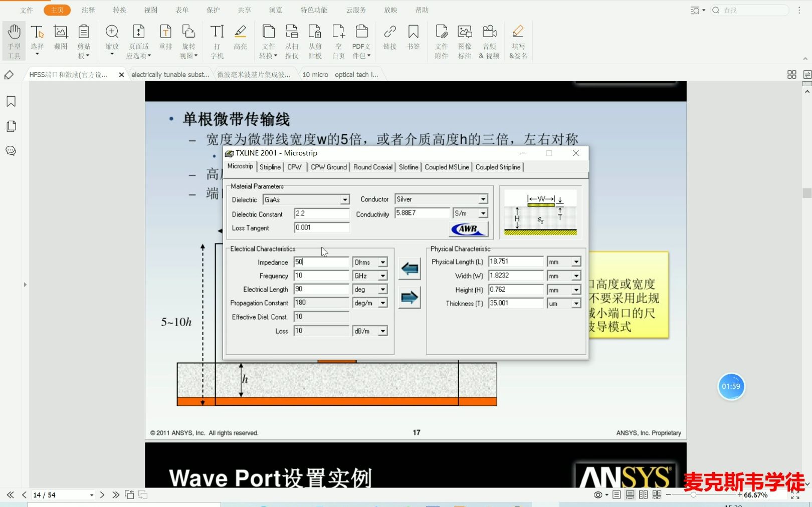The height and width of the screenshot is (507, 812).
Task: Open Propagation Constant deg/m dropdown
Action: click(x=382, y=303)
